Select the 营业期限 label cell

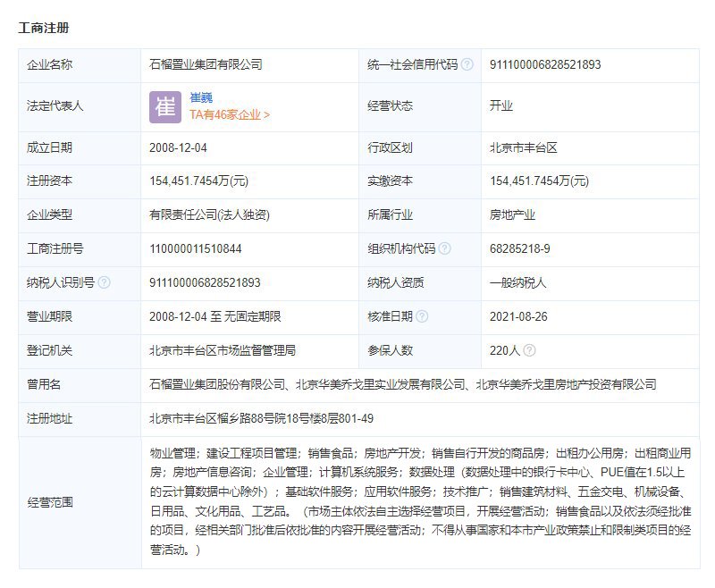click(x=80, y=317)
